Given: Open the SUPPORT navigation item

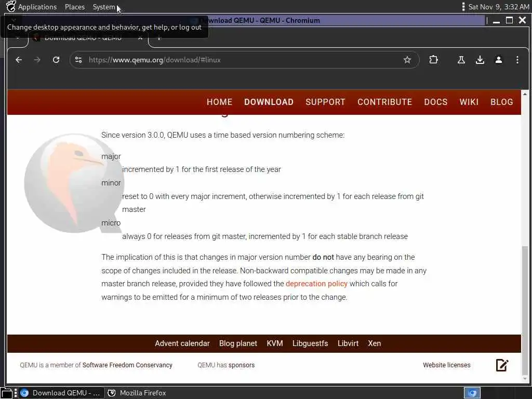Looking at the screenshot, I should [x=325, y=102].
